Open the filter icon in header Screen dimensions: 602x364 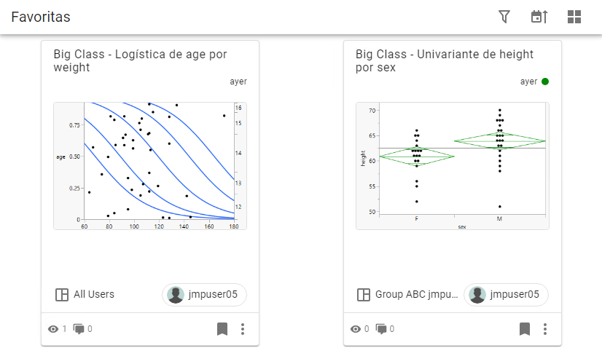[504, 17]
